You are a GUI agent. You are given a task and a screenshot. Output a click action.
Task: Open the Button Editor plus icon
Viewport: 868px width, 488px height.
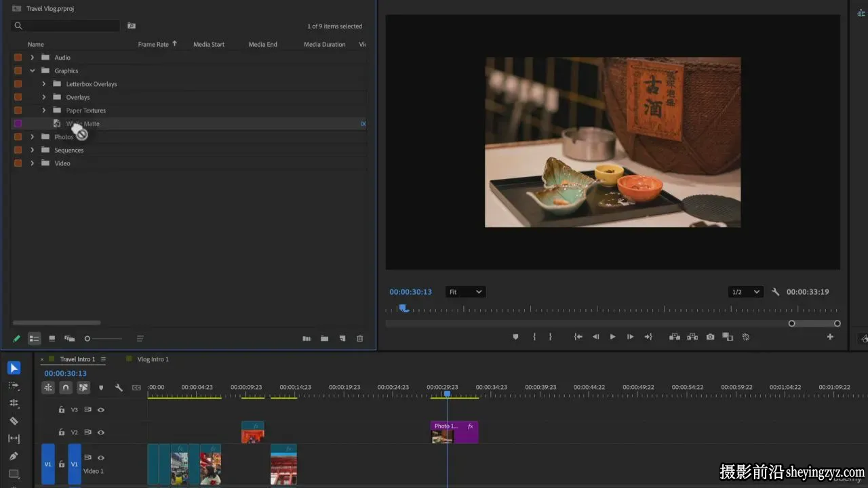click(x=830, y=337)
